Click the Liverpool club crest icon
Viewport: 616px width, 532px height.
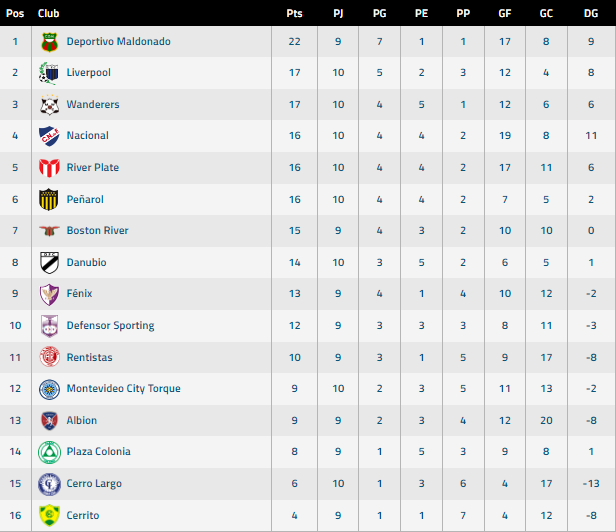coord(48,73)
